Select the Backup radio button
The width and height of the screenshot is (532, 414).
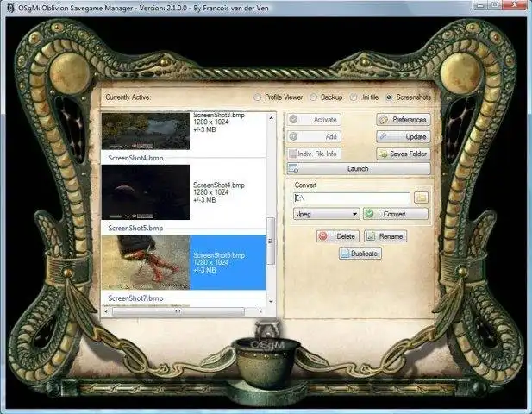(x=314, y=97)
